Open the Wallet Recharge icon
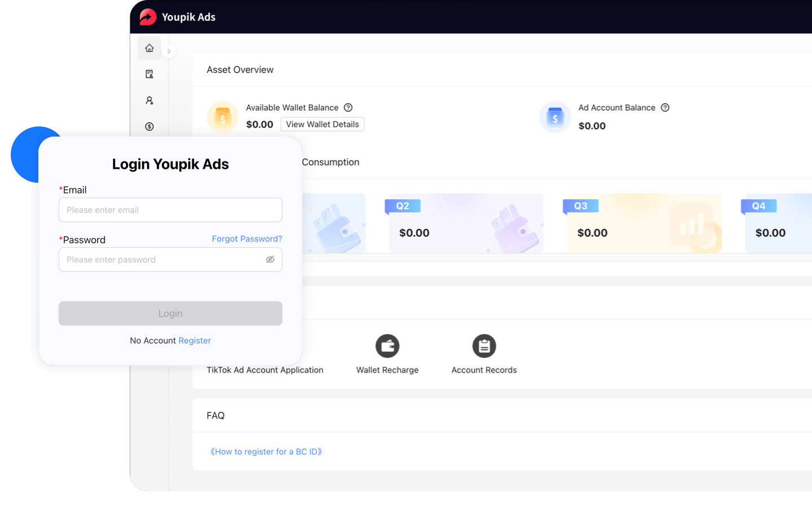This screenshot has width=812, height=517. coord(387,346)
